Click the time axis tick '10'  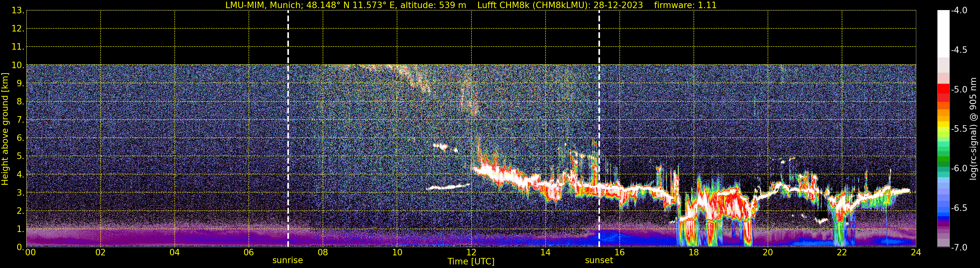(397, 252)
